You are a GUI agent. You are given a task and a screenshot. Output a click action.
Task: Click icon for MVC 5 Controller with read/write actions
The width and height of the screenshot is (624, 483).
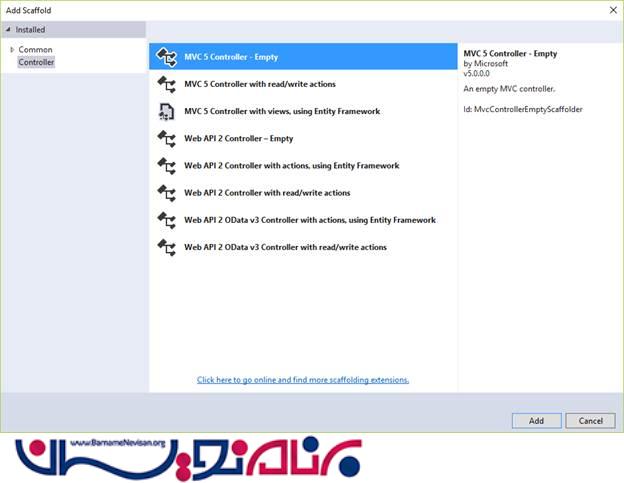[x=166, y=84]
